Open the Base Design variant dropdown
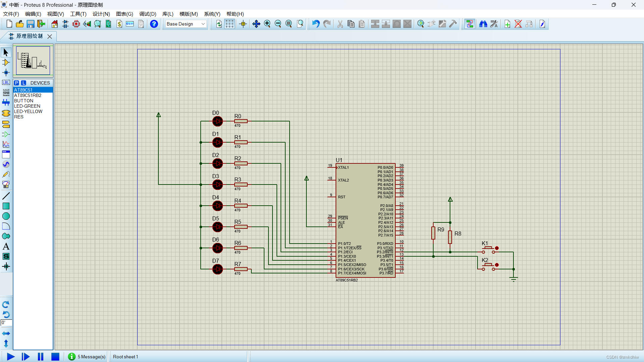This screenshot has height=362, width=644. 186,24
